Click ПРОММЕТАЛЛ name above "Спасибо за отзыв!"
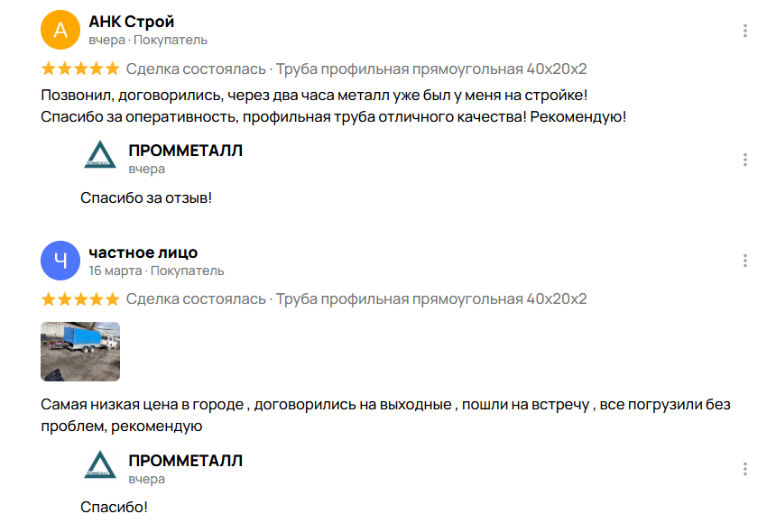This screenshot has height=532, width=776. coord(186,151)
